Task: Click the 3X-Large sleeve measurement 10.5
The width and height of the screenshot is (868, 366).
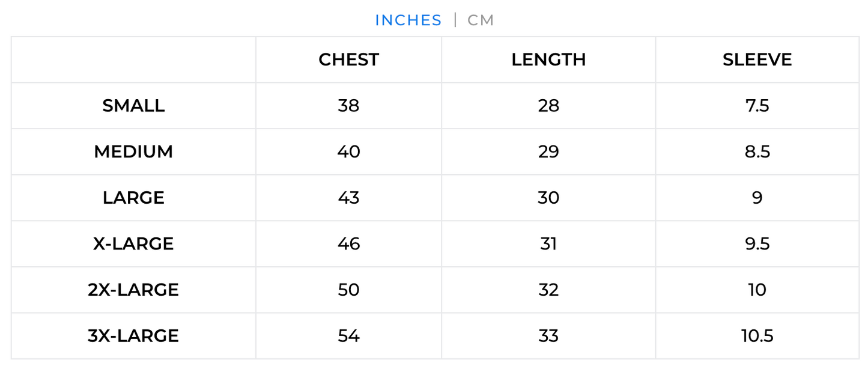Action: [x=757, y=335]
